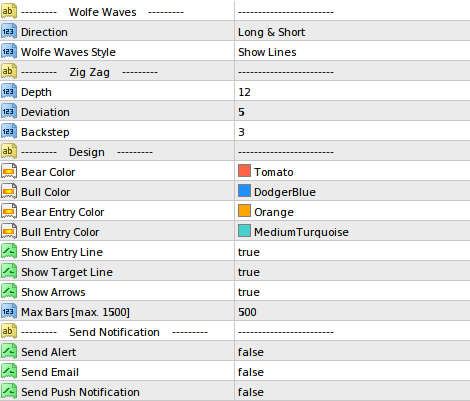Select the Zig Zag section header text
470x401 pixels.
click(x=89, y=72)
